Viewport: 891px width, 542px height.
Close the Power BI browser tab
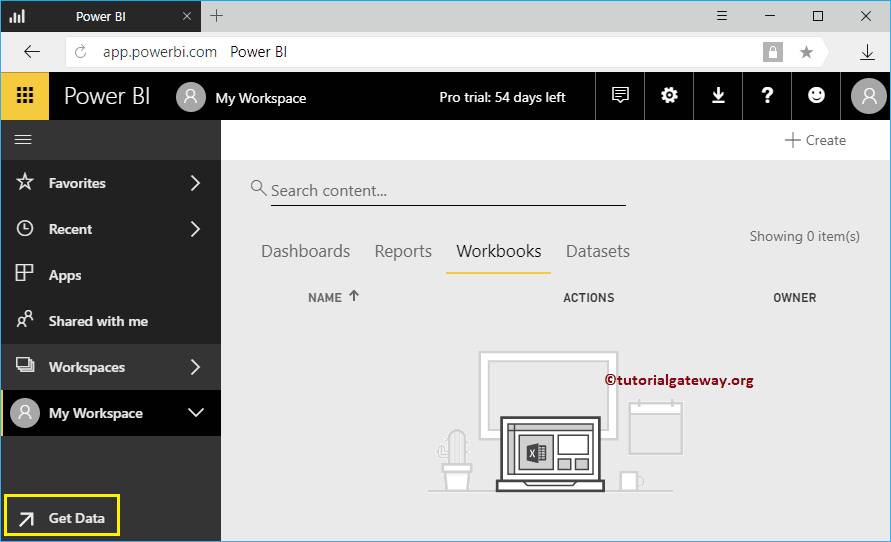pos(186,16)
